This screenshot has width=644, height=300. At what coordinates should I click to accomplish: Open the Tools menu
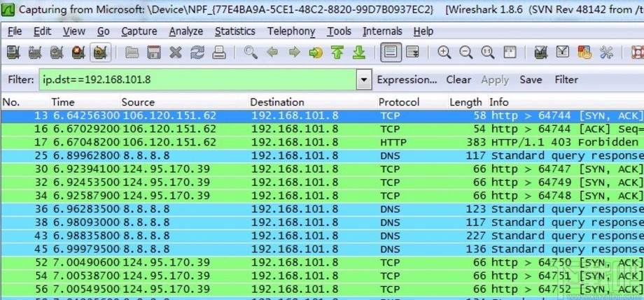click(x=339, y=31)
